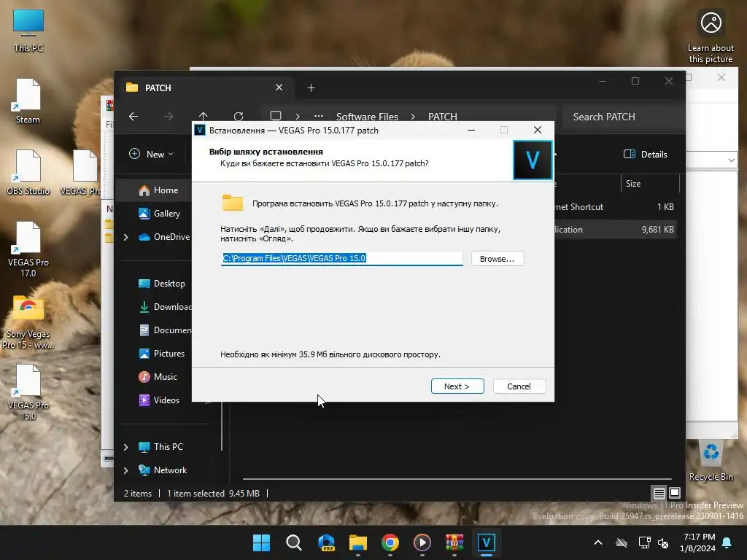This screenshot has width=747, height=560.
Task: Select the VEGAS Pro 15.0 desktop shortcut
Action: [28, 392]
